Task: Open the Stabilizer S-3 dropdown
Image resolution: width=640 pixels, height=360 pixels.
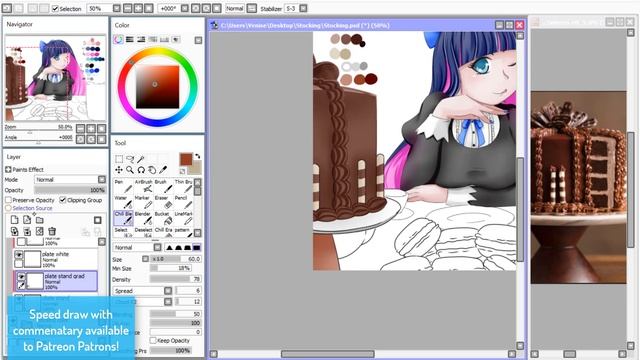Action: tap(303, 8)
